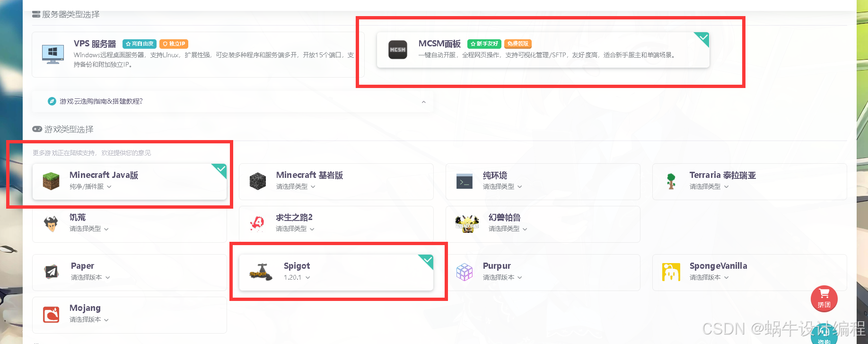
Task: Click the Mojang red logo icon
Action: tap(51, 314)
